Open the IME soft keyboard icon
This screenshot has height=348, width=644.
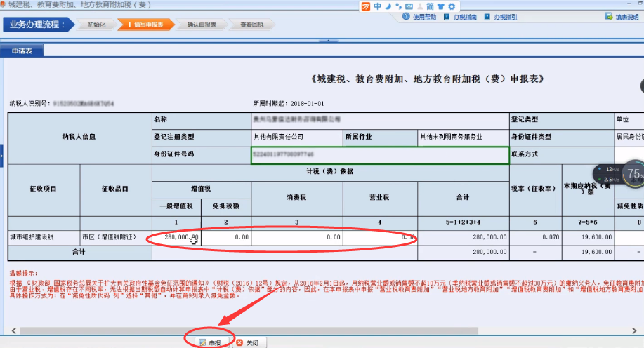click(x=408, y=6)
